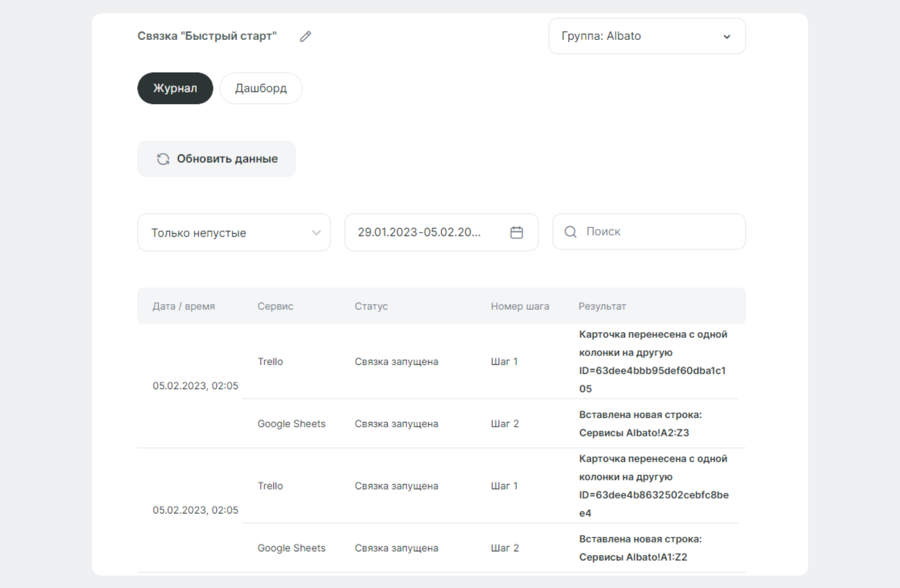Screen dimensions: 900x588
Task: Select Trello row with ID ending e4
Action: pos(654,486)
